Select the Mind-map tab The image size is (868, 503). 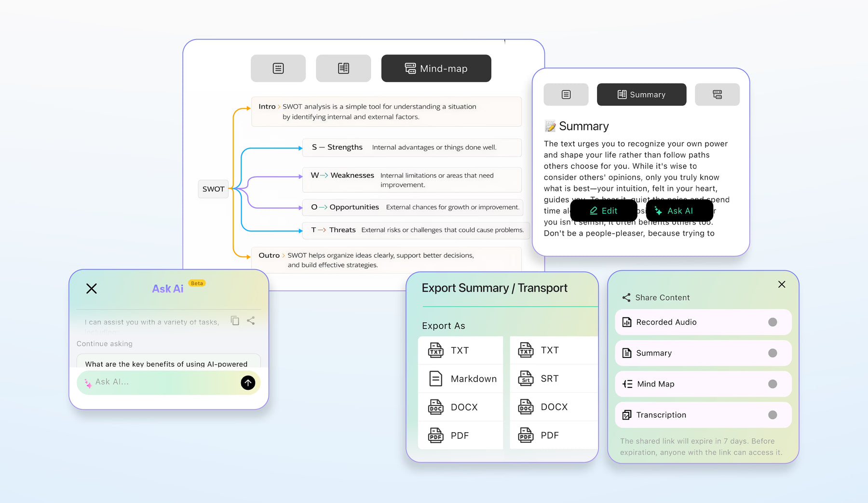pyautogui.click(x=436, y=68)
